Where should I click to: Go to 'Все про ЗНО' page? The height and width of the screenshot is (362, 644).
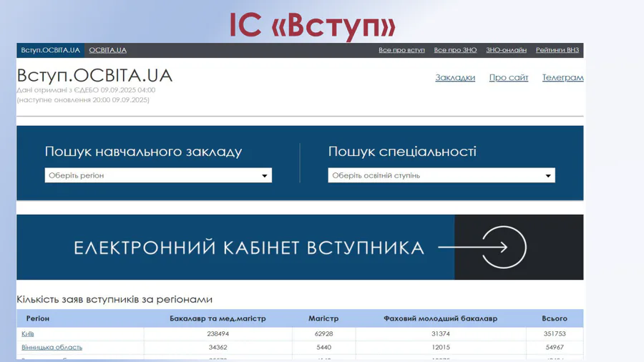tap(455, 50)
